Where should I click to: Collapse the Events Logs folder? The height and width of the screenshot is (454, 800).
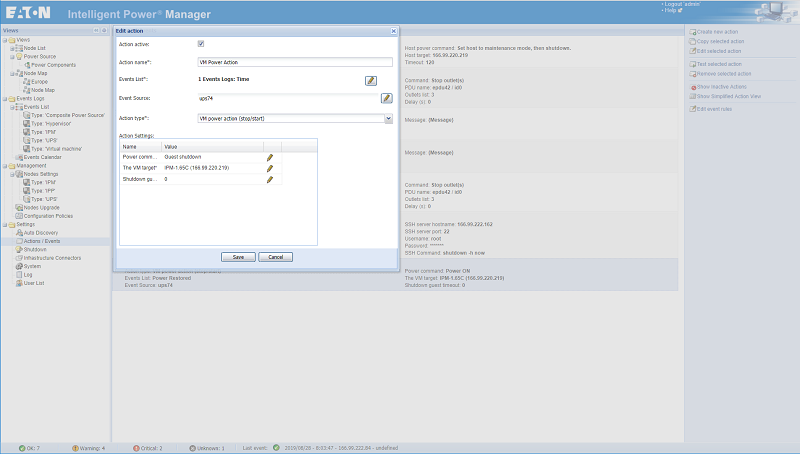[x=5, y=98]
